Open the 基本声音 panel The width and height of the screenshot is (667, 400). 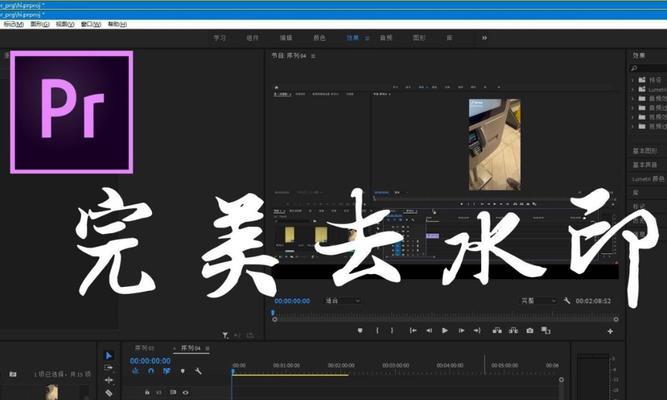pos(645,165)
